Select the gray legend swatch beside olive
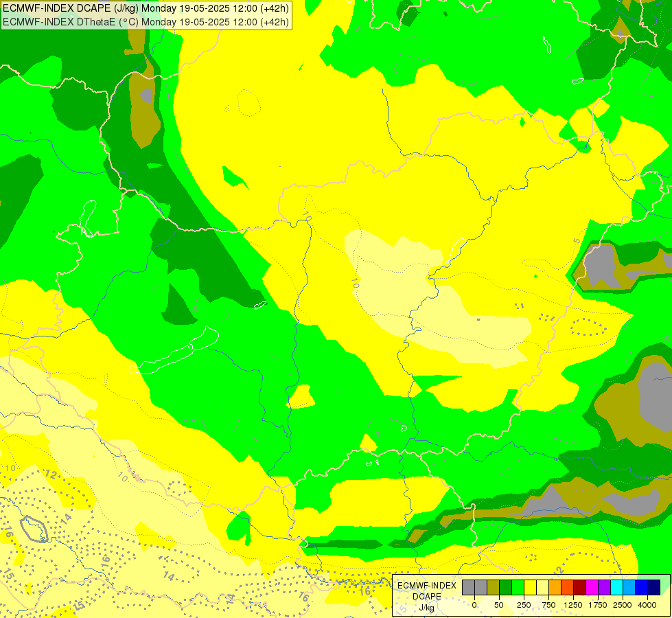 coord(481,587)
